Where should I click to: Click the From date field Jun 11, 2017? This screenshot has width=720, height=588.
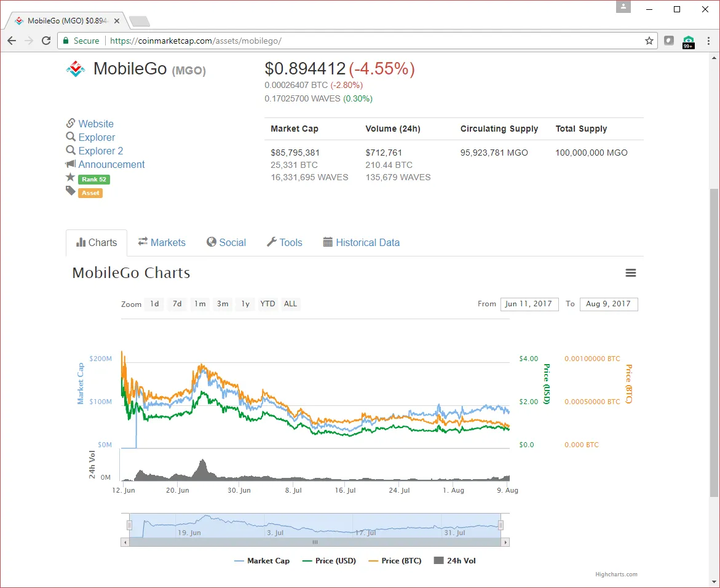[x=529, y=304]
